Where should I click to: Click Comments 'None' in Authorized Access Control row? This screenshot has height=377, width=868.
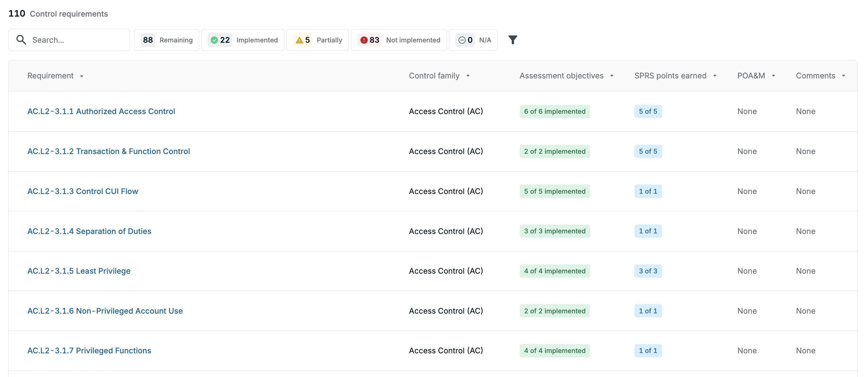805,111
